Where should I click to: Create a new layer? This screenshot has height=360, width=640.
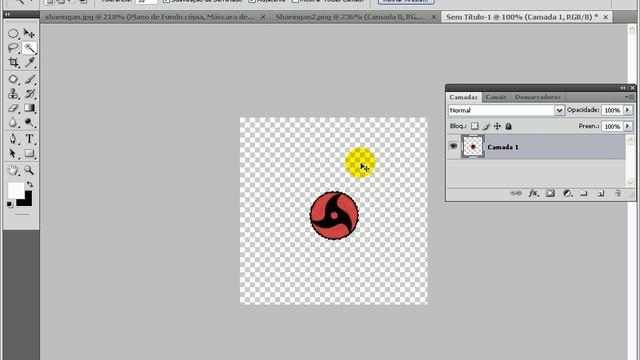(x=601, y=193)
